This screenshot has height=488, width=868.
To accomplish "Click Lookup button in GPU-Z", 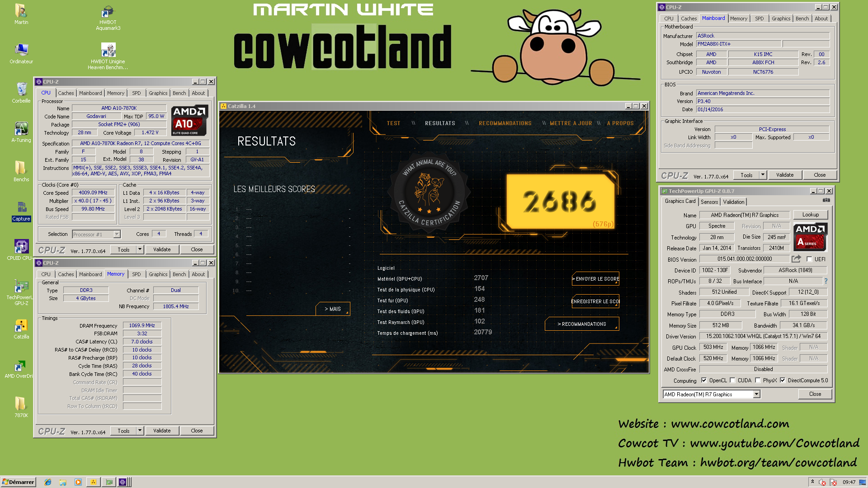I will [x=810, y=215].
